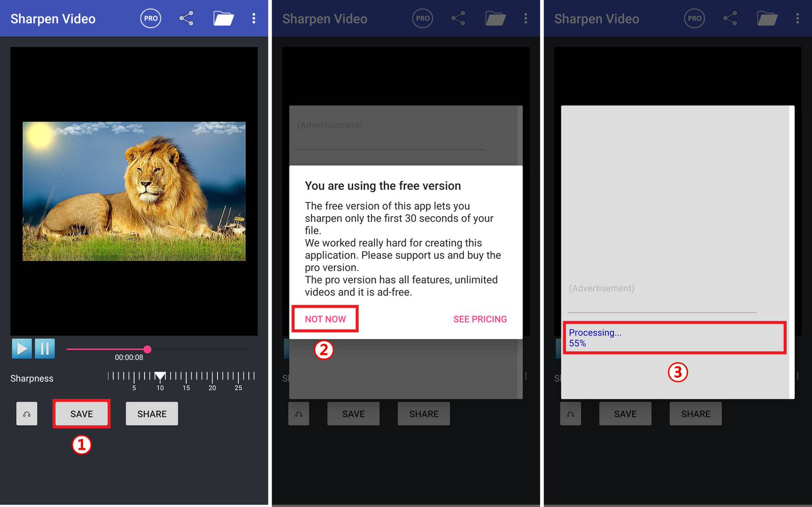Click the 'You are using the free version' title
Viewport: 812px width, 507px height.
tap(383, 186)
